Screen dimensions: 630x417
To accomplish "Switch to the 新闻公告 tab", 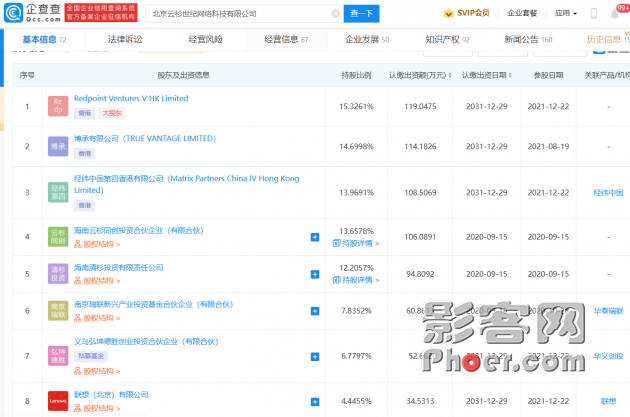I will click(528, 39).
